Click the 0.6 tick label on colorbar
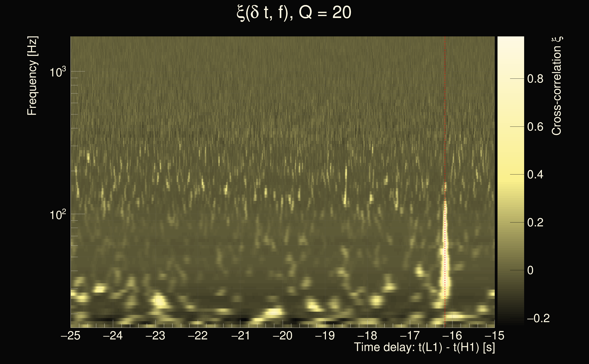This screenshot has height=364, width=589. pos(535,127)
